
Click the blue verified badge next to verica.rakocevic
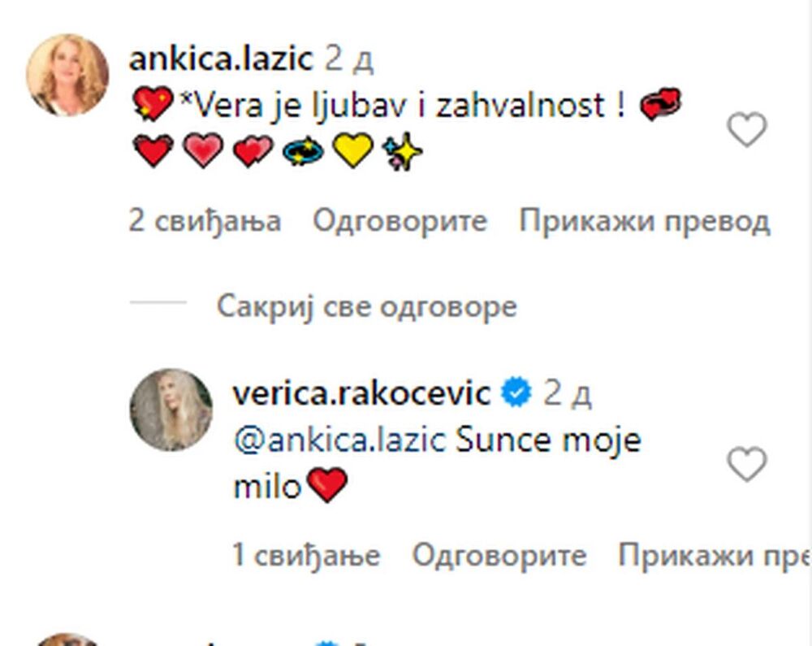point(516,392)
